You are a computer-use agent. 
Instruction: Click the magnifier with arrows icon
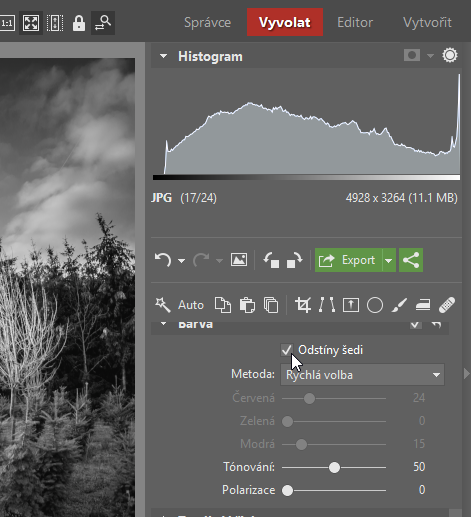103,23
